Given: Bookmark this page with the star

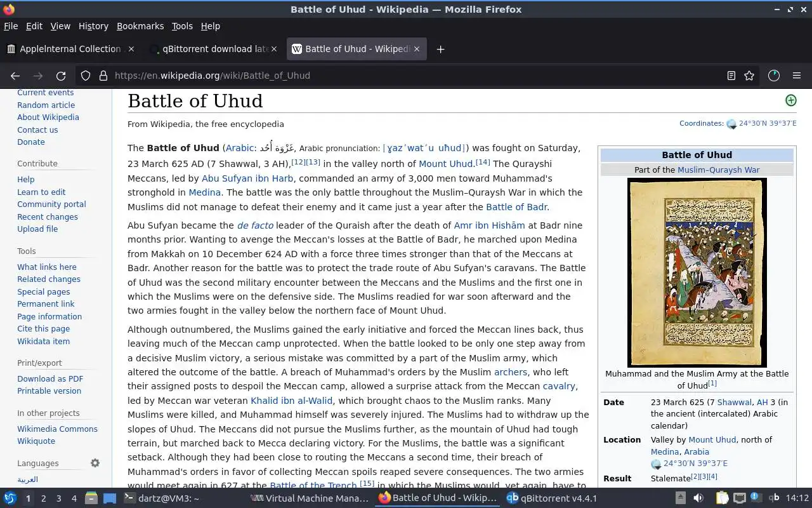Looking at the screenshot, I should (749, 76).
